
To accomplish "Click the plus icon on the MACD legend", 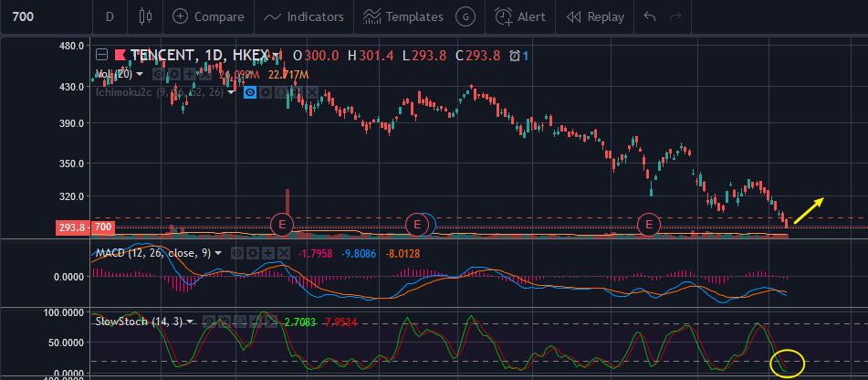I will click(268, 253).
